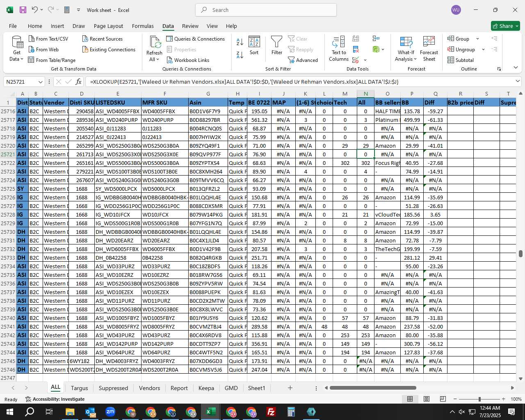Viewport: 525px width, 420px height.
Task: Open the Targus sheet tab
Action: pyautogui.click(x=79, y=388)
